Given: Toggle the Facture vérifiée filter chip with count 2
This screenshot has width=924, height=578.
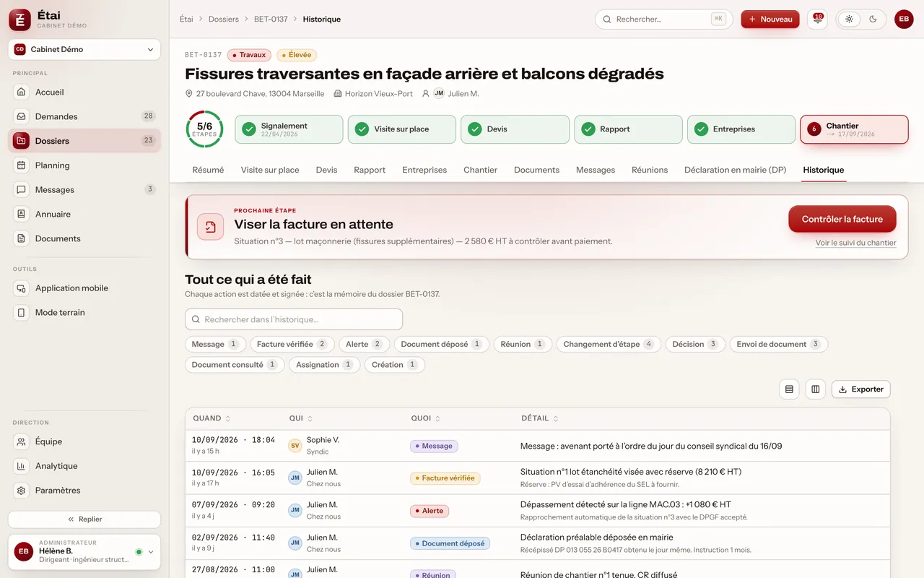Looking at the screenshot, I should [x=292, y=345].
